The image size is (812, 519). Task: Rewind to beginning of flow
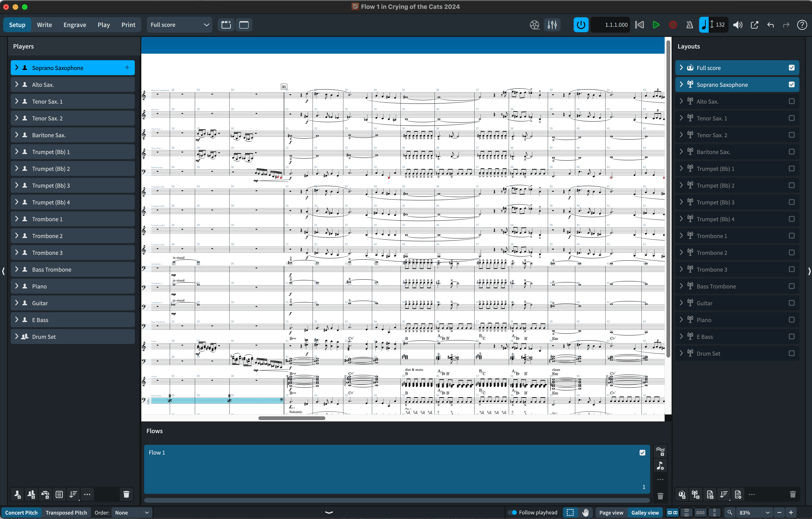(639, 25)
